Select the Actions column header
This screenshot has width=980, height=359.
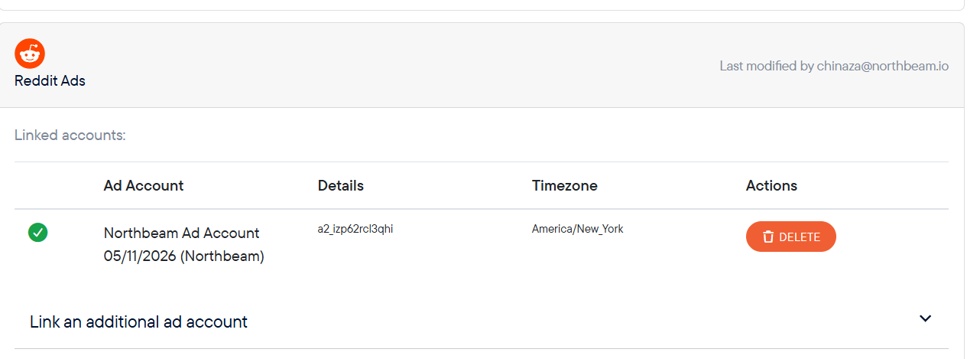click(771, 185)
